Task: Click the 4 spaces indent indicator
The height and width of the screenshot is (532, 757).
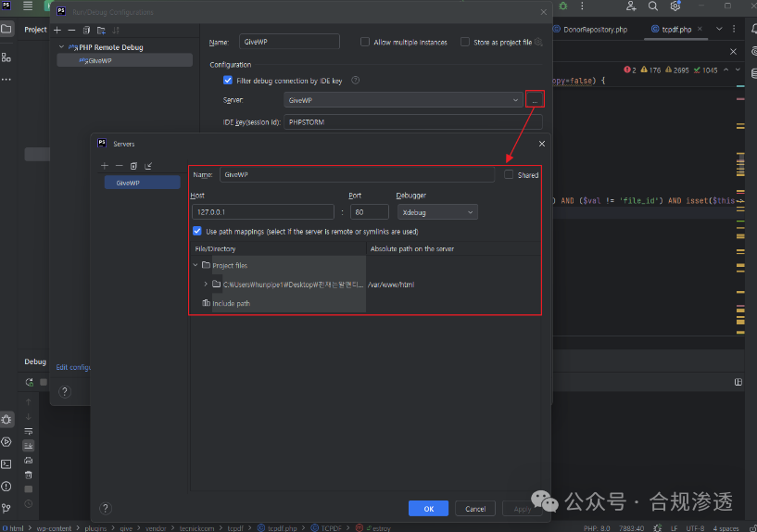Action: click(x=725, y=528)
